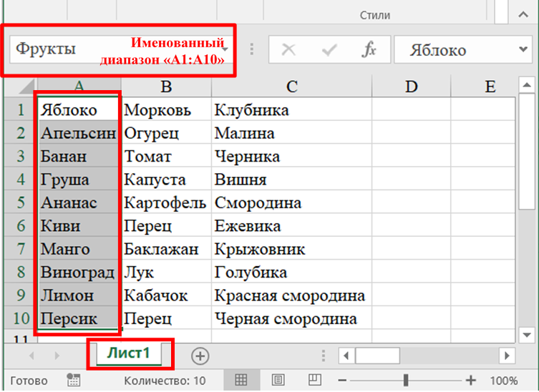The height and width of the screenshot is (392, 539).
Task: Click the 100% zoom level
Action: [x=504, y=381]
